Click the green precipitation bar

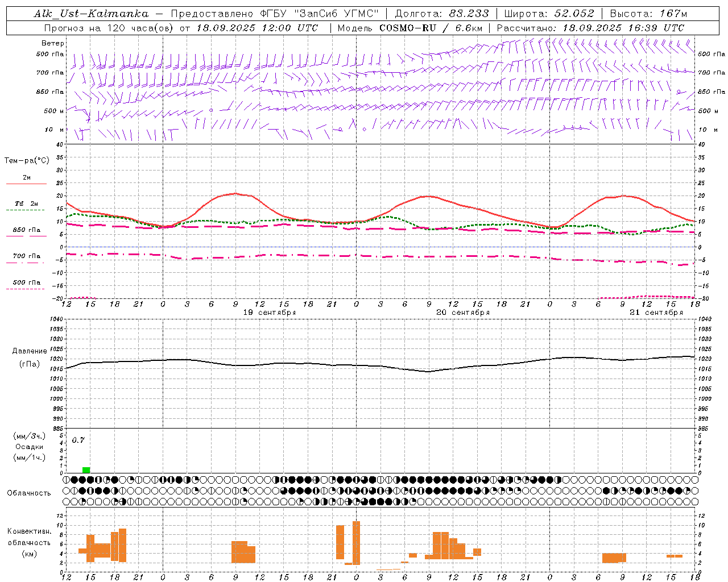[86, 470]
